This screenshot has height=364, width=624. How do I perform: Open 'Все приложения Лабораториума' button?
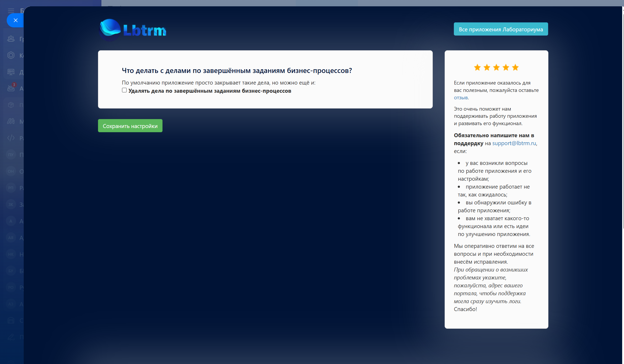click(x=501, y=29)
